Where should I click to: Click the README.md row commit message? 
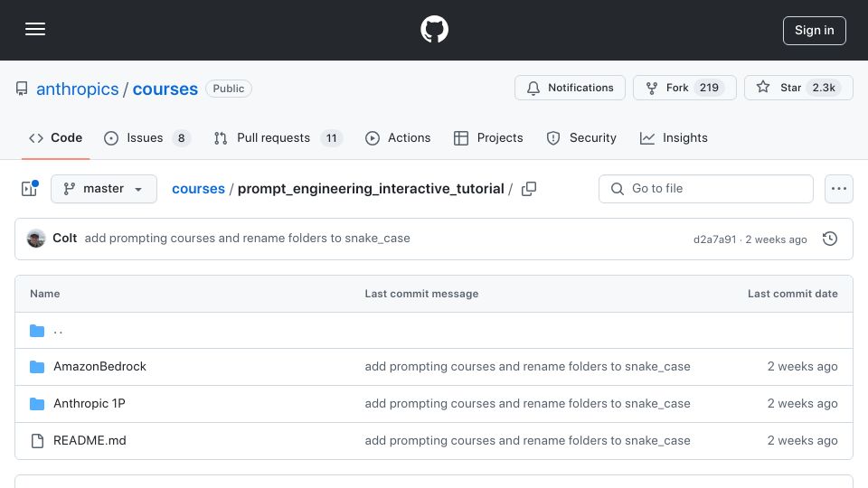tap(527, 440)
